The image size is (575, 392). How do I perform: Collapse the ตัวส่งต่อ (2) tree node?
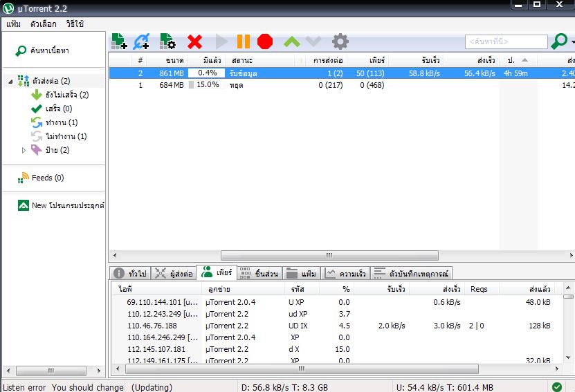pos(10,82)
